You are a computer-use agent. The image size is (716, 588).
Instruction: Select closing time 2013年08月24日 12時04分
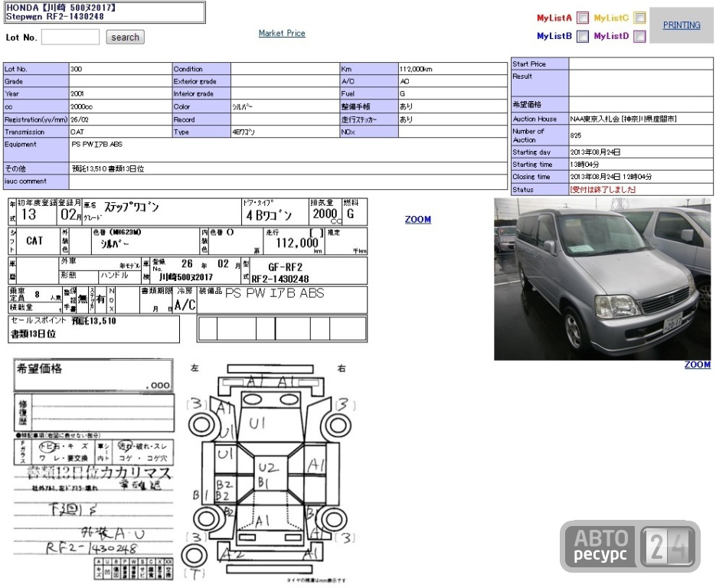pos(611,177)
